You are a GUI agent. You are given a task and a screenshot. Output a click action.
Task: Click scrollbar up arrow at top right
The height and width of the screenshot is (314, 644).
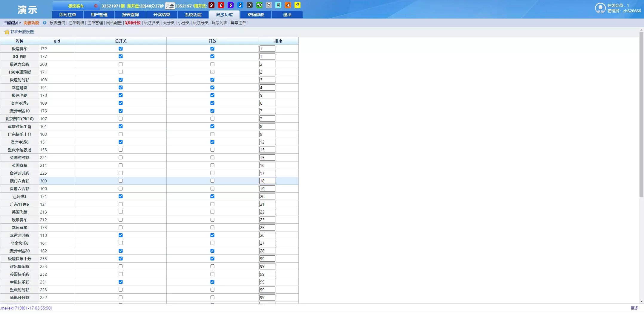pyautogui.click(x=641, y=30)
